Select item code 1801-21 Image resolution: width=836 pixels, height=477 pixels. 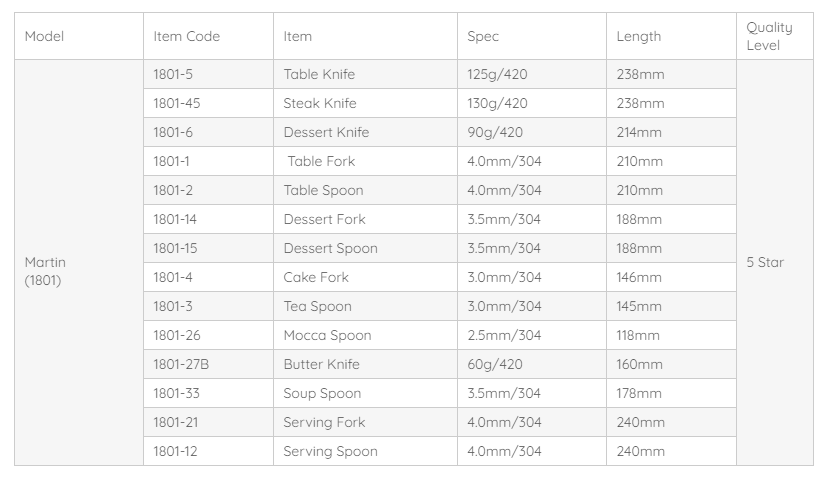[x=175, y=422]
